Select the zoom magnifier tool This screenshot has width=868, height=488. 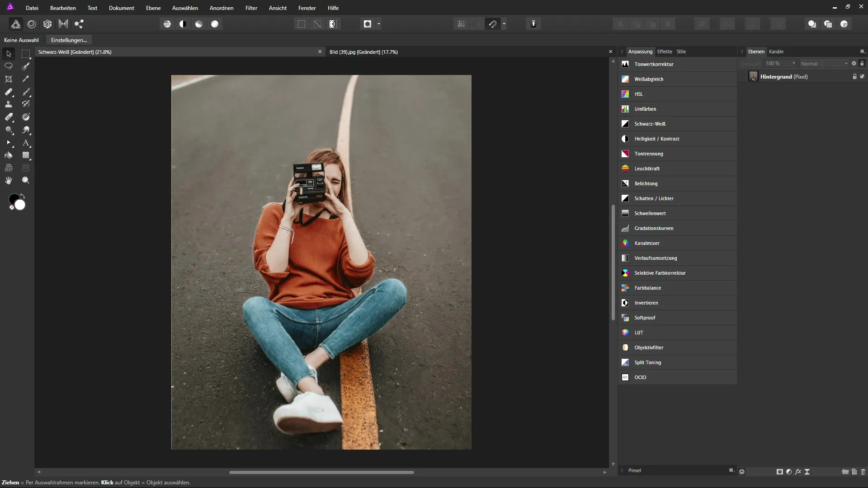(26, 180)
